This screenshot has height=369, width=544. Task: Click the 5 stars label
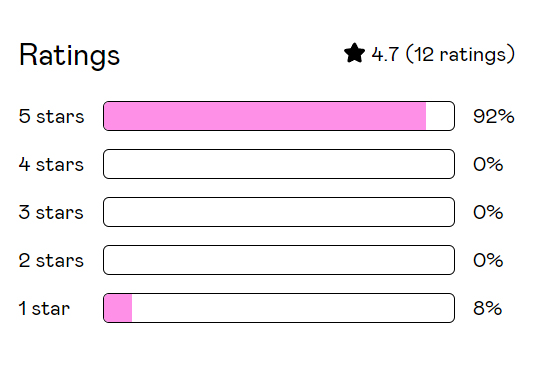tap(51, 116)
